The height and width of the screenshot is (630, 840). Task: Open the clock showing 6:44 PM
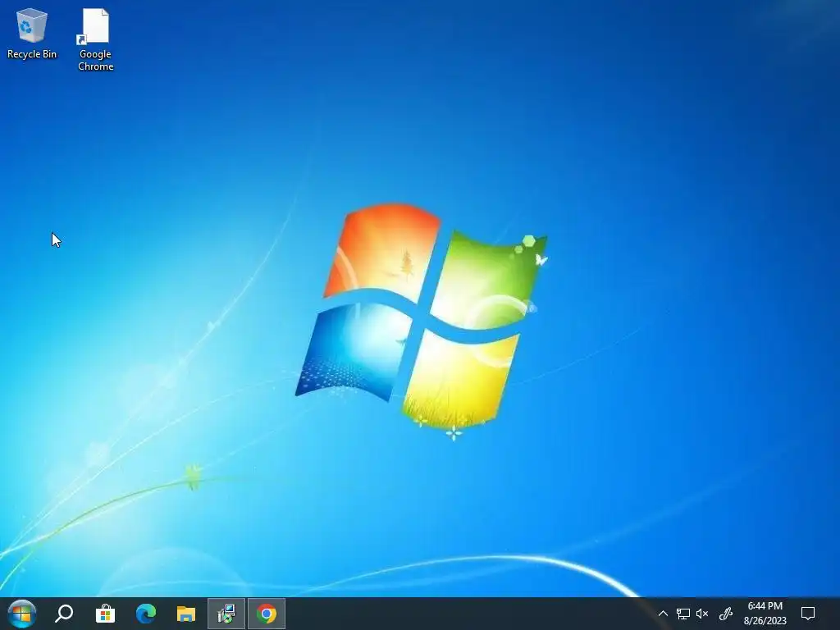tap(765, 614)
